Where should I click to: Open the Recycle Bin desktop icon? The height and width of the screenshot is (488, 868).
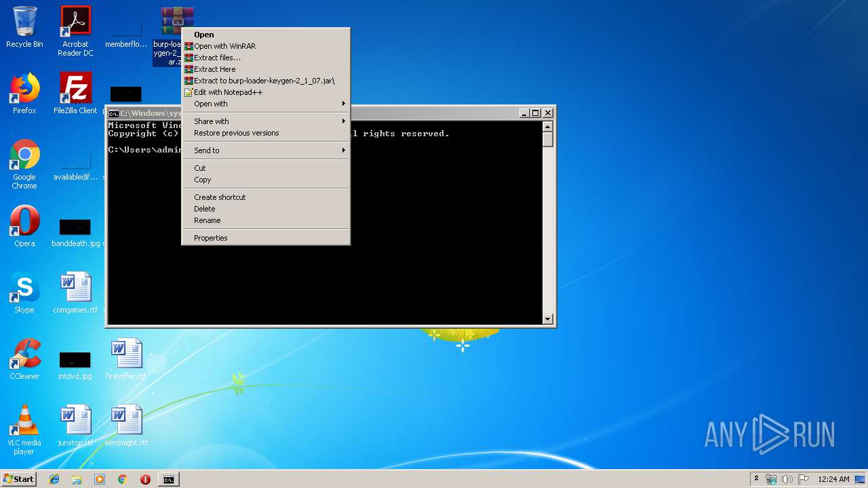coord(24,27)
